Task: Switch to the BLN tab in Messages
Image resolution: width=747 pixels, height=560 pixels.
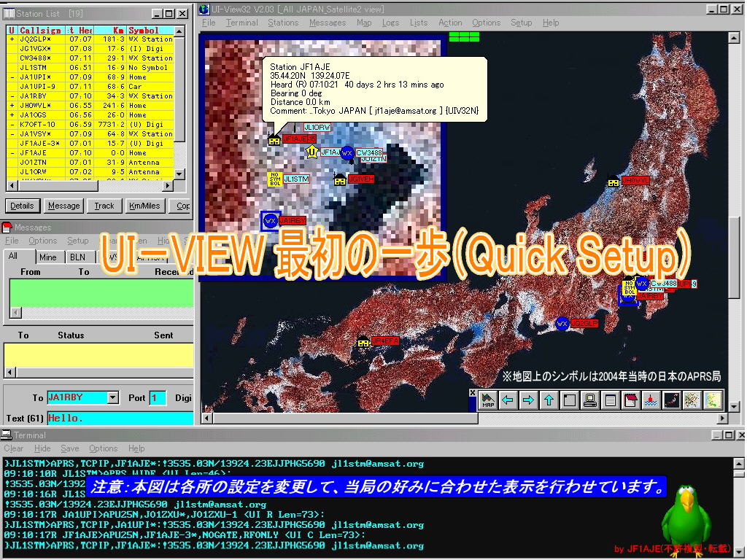Action: coord(77,257)
